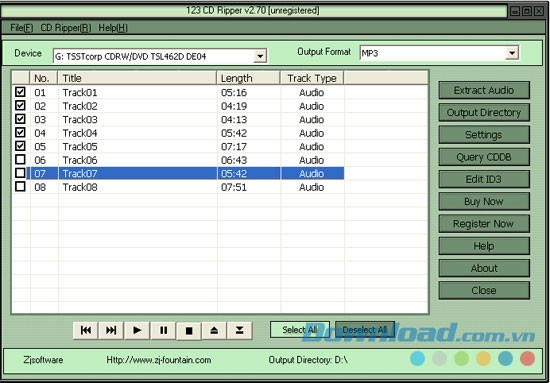Open the CD Ripper(R) menu
550x383 pixels.
66,28
